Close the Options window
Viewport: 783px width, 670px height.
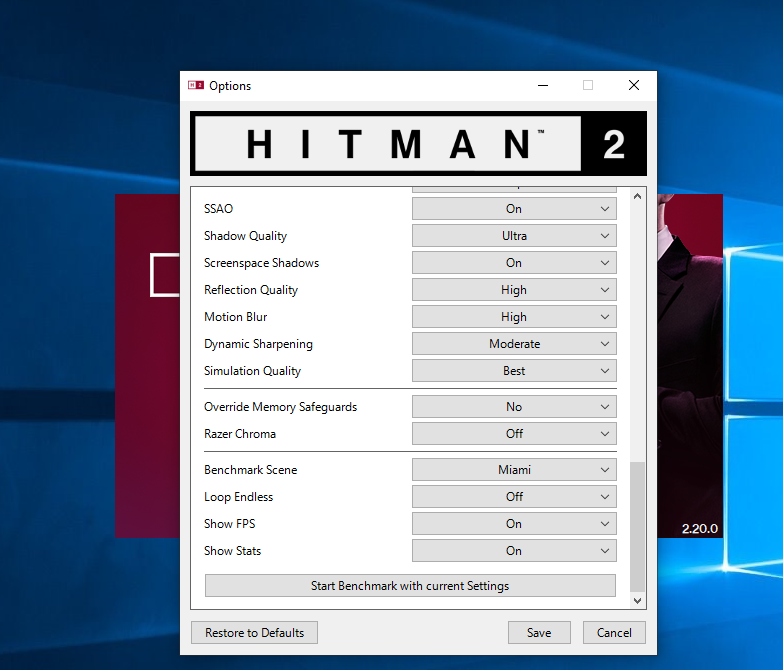(x=634, y=85)
